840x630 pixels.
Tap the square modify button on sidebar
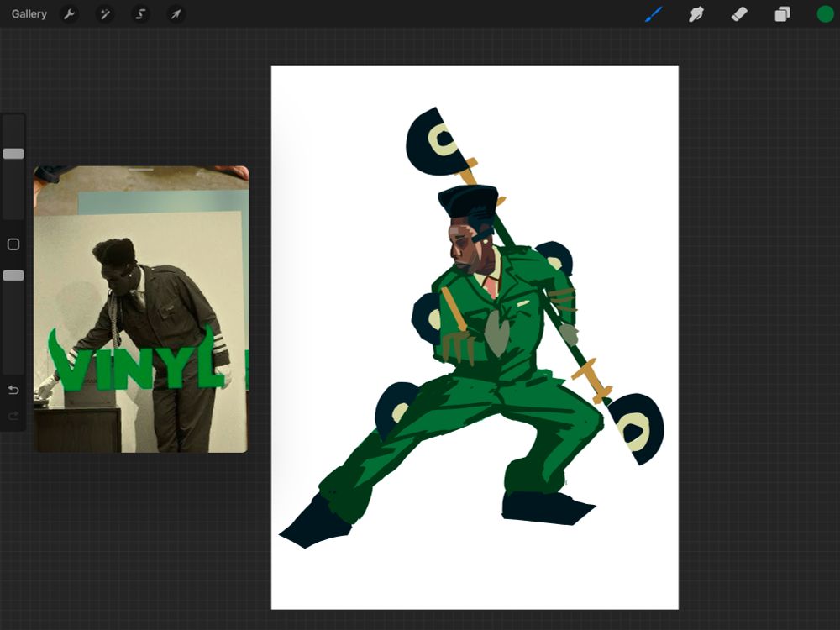13,244
